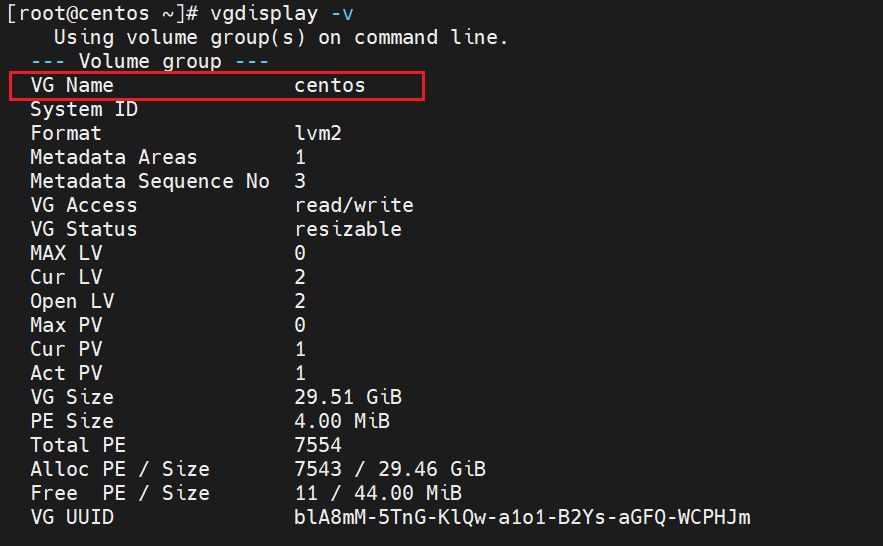Select the lvm2 format value
Viewport: 883px width, 546px height.
318,133
